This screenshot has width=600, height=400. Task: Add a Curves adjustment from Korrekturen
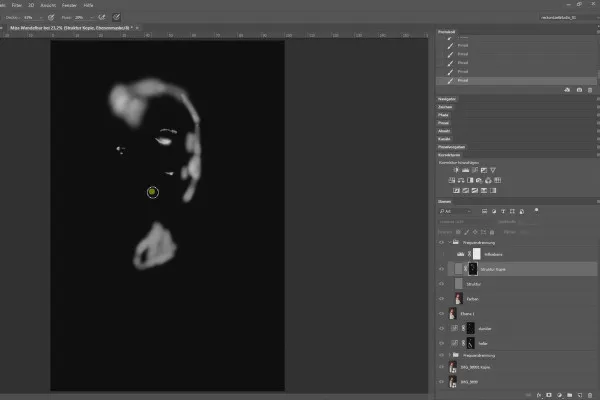[x=474, y=170]
